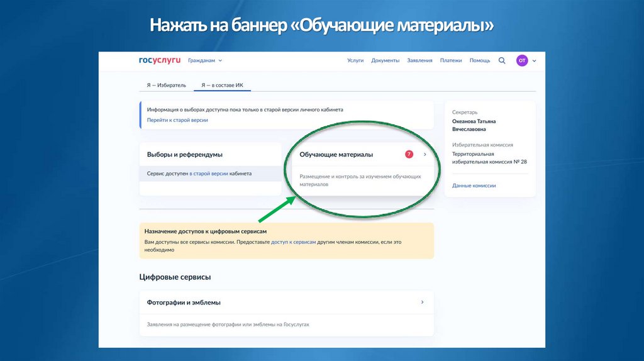Open Обучающие материалы via its chevron

pyautogui.click(x=425, y=155)
